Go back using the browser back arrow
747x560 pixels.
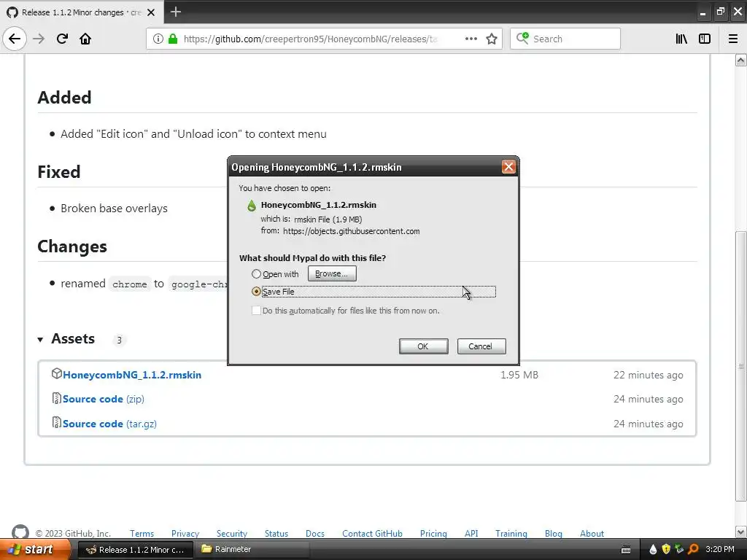15,39
